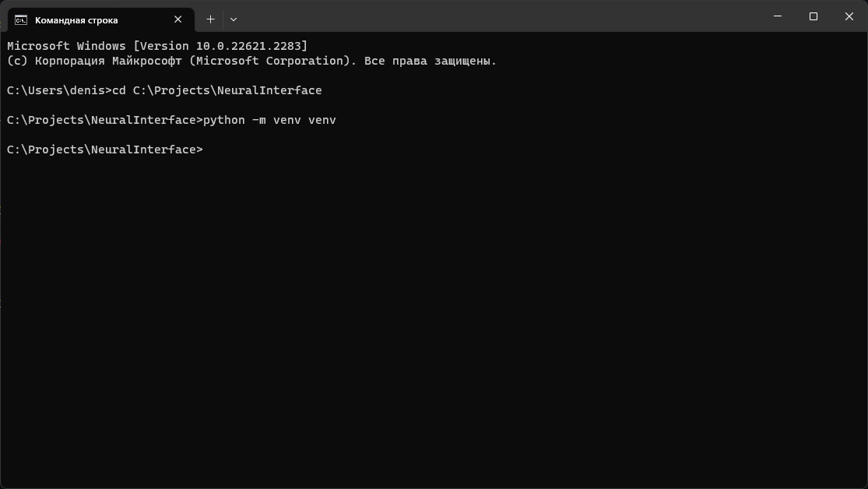Screen dimensions: 868x489
Task: Open the new tab profile dropdown chevron
Action: point(233,19)
